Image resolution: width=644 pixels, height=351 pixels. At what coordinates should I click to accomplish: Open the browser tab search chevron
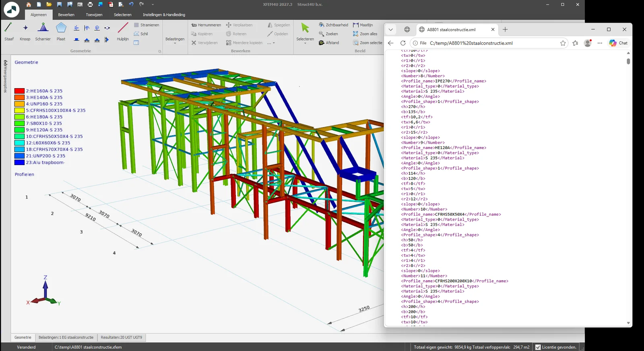pos(390,29)
